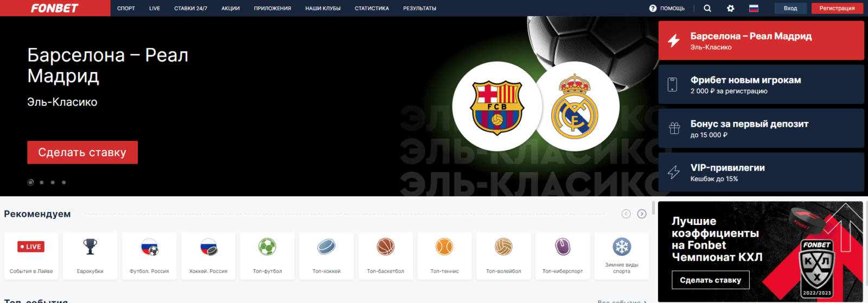
Task: Click the Сделать ставку banner button
Action: (82, 152)
